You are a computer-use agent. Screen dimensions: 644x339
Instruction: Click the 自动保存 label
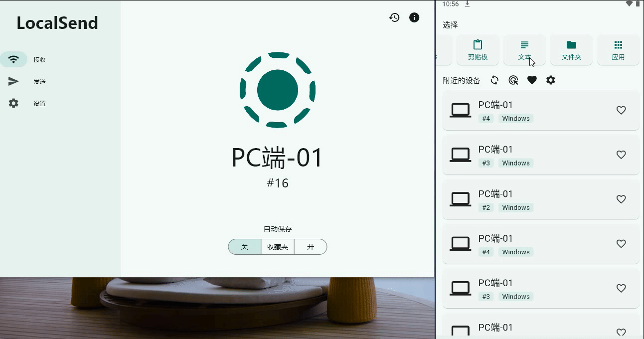pos(278,229)
